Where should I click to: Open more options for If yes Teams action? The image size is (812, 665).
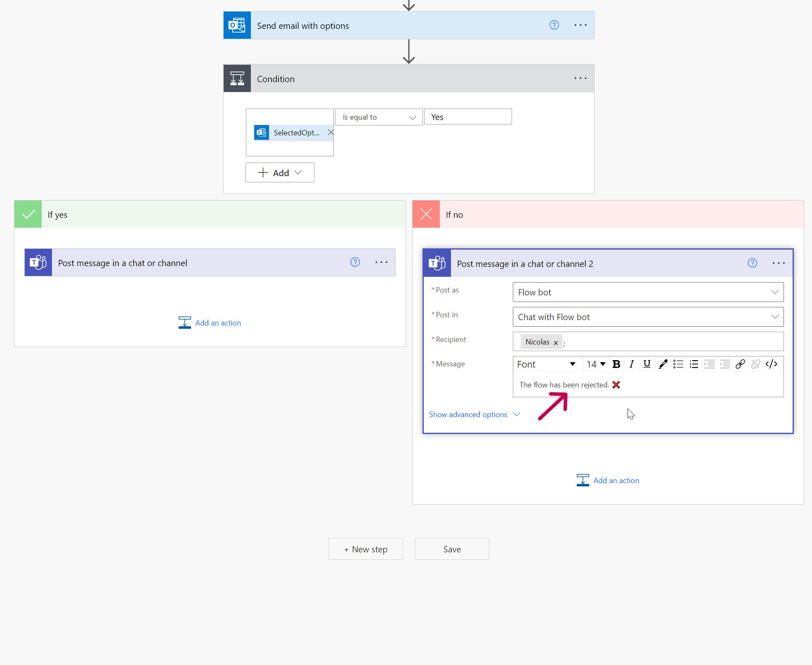(x=381, y=262)
